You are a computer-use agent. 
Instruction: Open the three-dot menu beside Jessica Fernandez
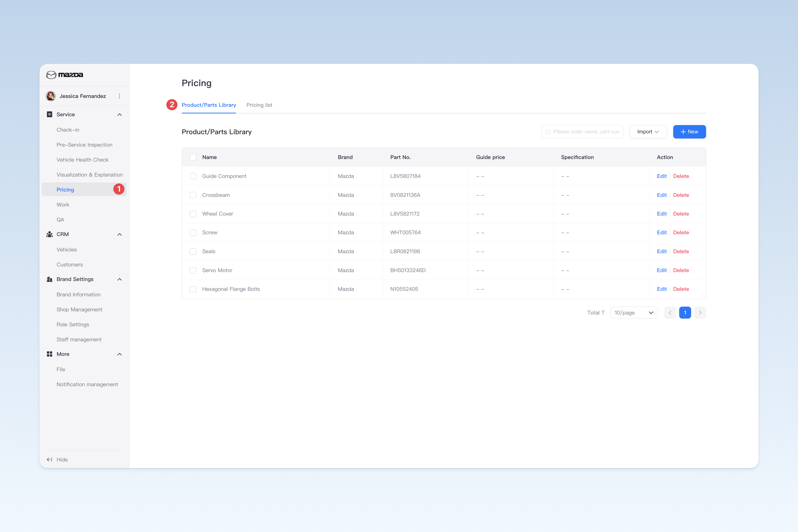(119, 96)
